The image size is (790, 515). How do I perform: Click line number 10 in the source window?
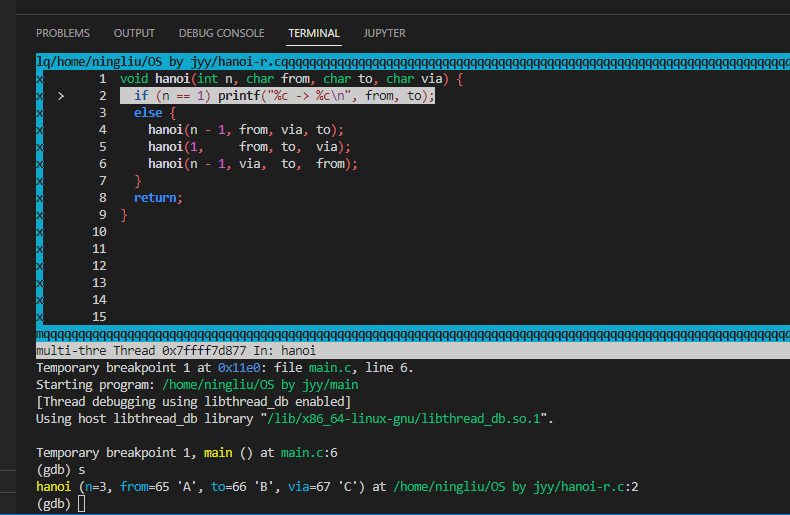99,232
